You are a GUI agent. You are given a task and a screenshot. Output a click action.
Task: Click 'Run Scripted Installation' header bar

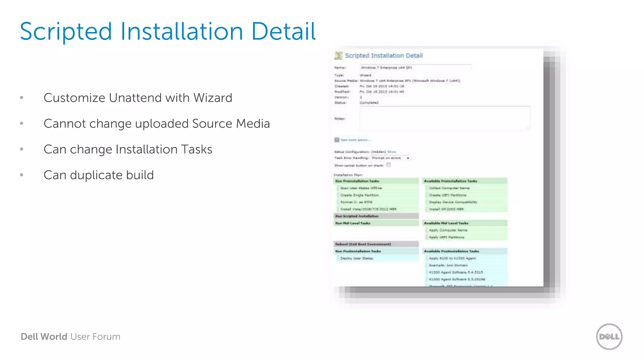[x=376, y=216]
